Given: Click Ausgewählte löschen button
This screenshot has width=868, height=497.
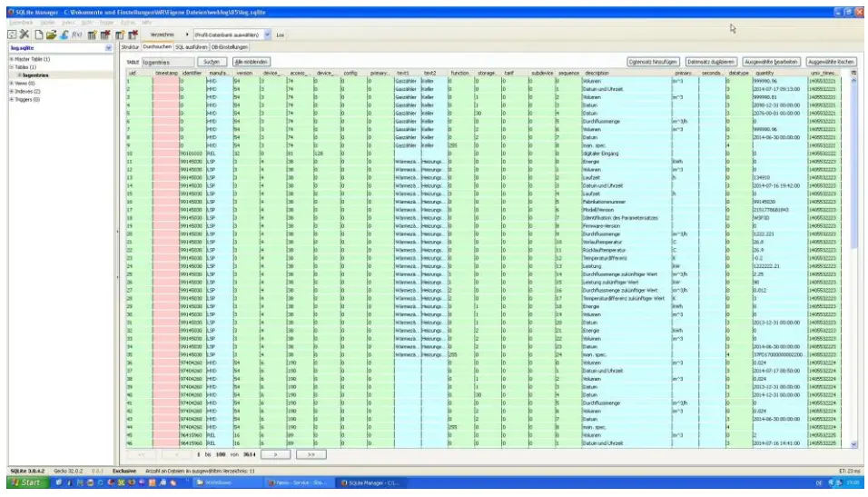Looking at the screenshot, I should point(831,62).
